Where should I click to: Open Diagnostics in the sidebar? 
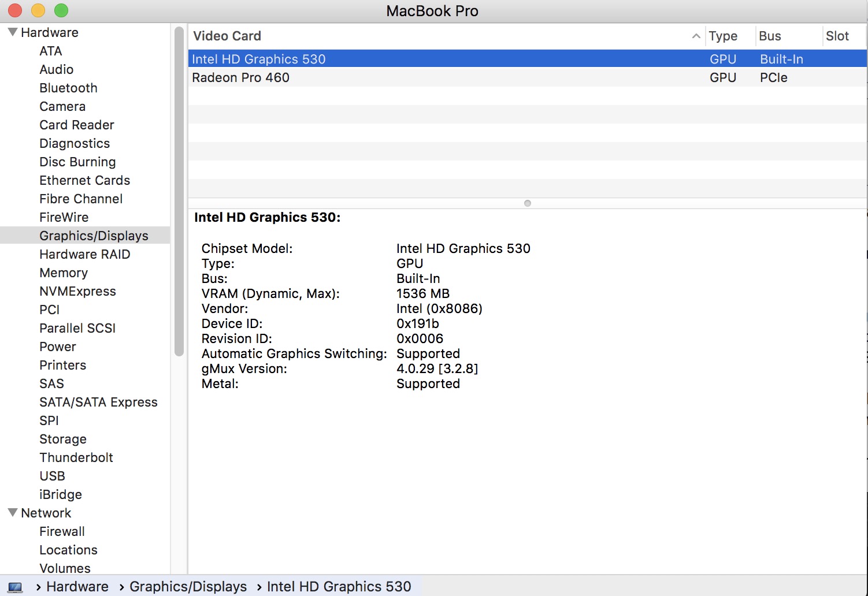tap(75, 143)
